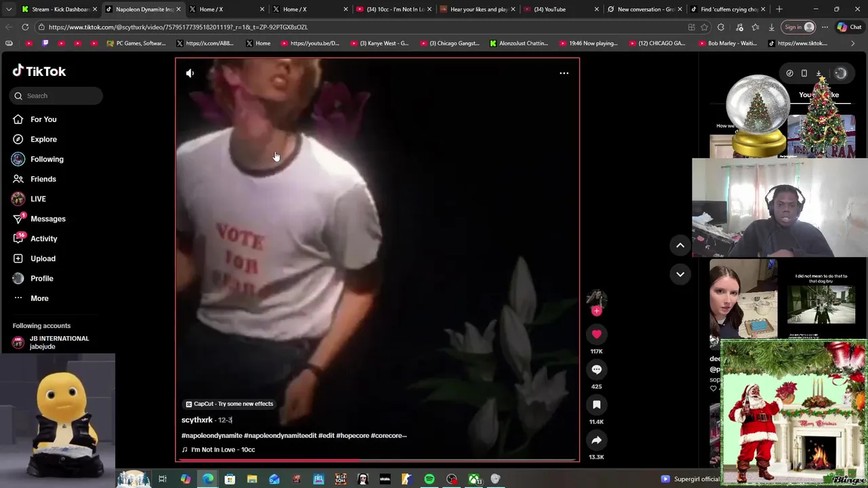Switch to the (34) YouTube tab
The image size is (868, 488).
point(561,9)
